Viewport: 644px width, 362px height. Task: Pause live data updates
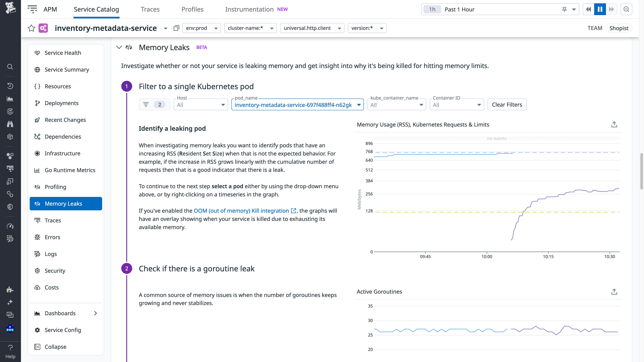(600, 9)
